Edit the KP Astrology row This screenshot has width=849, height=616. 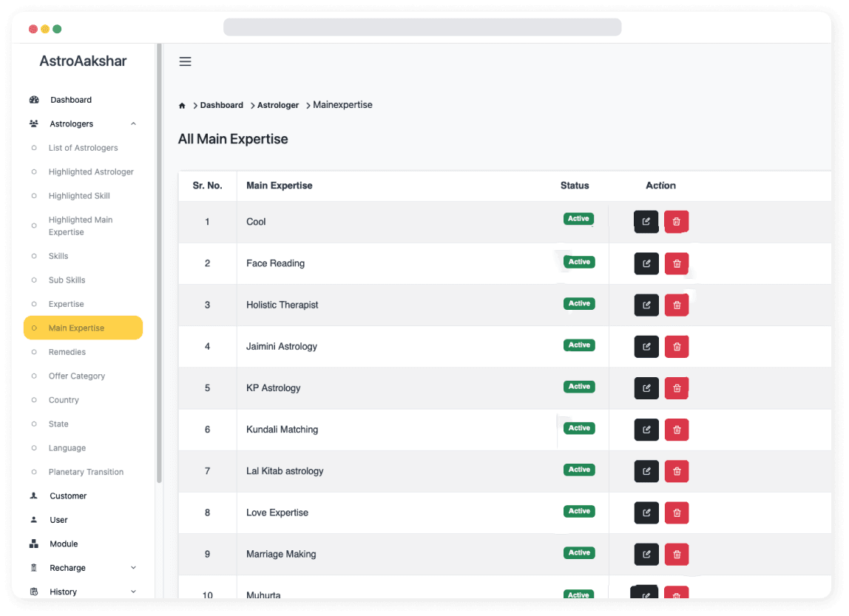tap(645, 387)
